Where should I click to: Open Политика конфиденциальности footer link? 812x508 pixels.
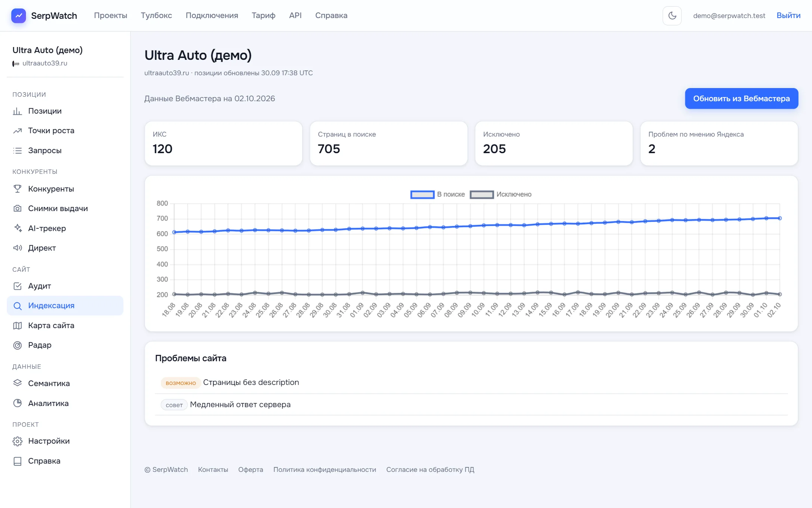click(x=325, y=470)
